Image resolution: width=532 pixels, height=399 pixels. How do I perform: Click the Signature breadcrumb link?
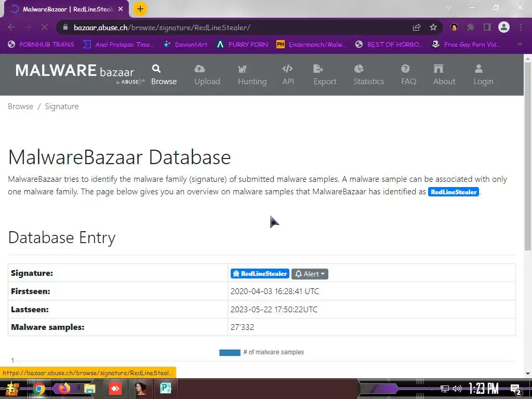click(62, 107)
